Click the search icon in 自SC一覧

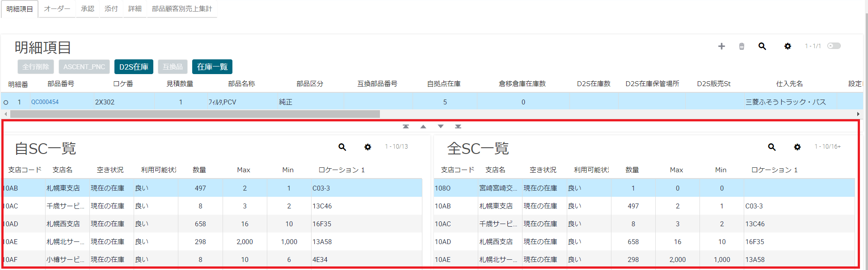tap(342, 147)
